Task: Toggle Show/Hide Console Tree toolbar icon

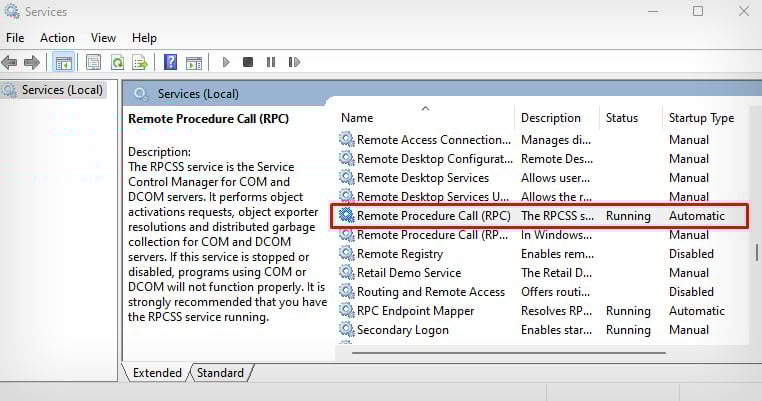Action: 64,62
